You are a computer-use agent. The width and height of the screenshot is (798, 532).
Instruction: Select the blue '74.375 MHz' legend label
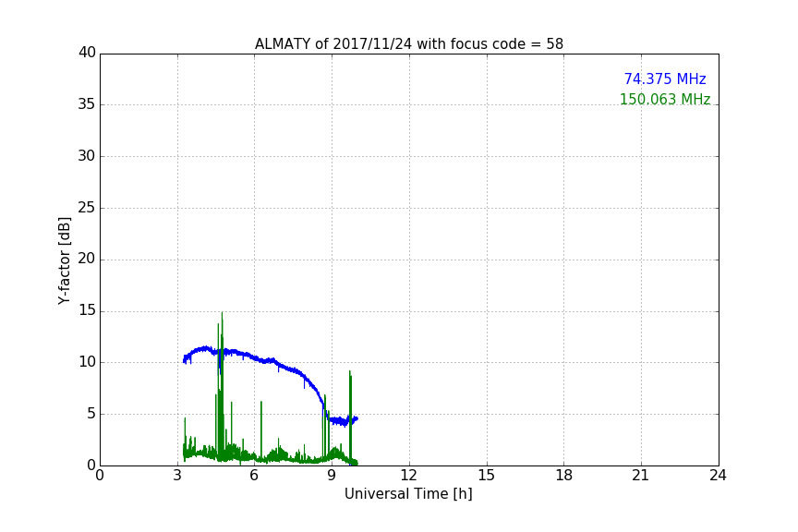665,79
